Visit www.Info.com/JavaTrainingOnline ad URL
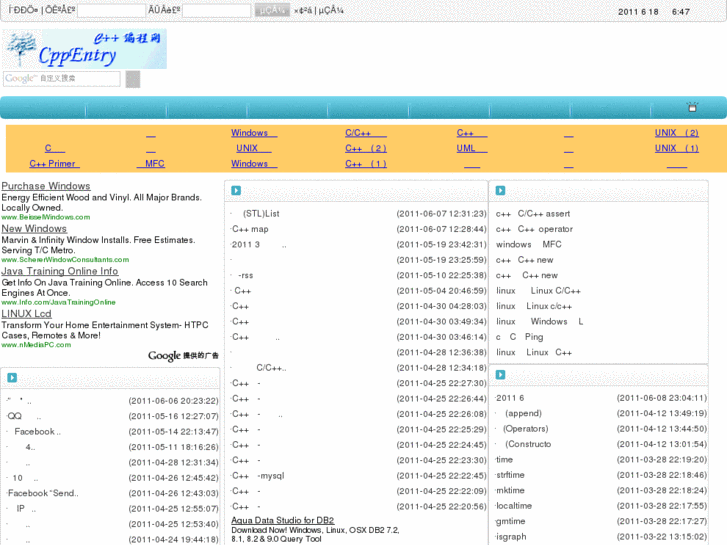 coord(58,302)
